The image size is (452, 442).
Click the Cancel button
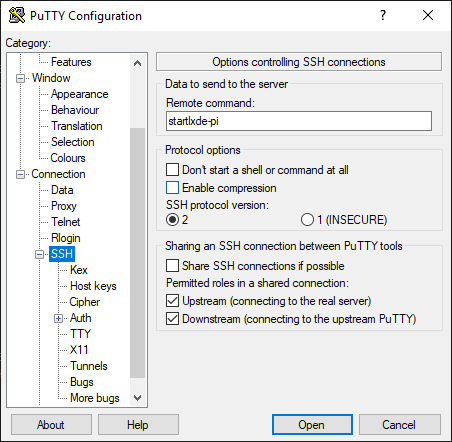click(x=400, y=425)
